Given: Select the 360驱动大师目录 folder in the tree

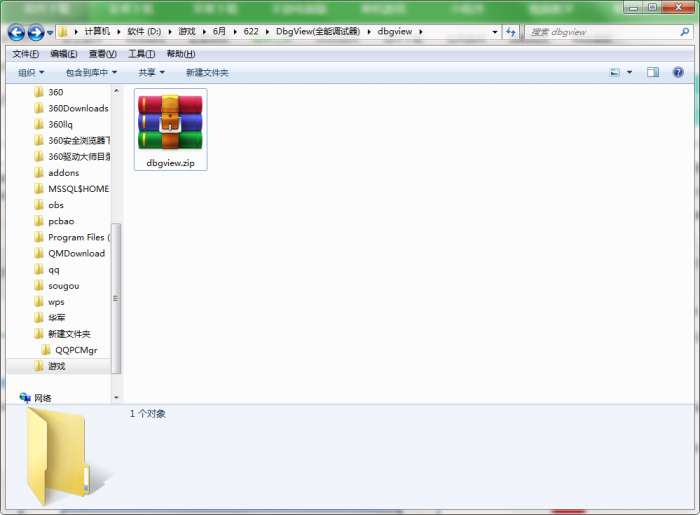Looking at the screenshot, I should pos(72,157).
